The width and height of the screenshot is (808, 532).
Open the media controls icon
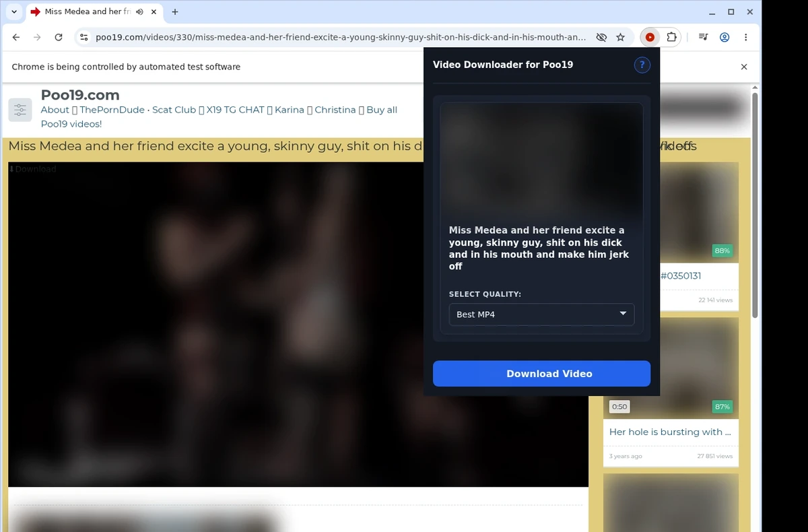pyautogui.click(x=703, y=38)
